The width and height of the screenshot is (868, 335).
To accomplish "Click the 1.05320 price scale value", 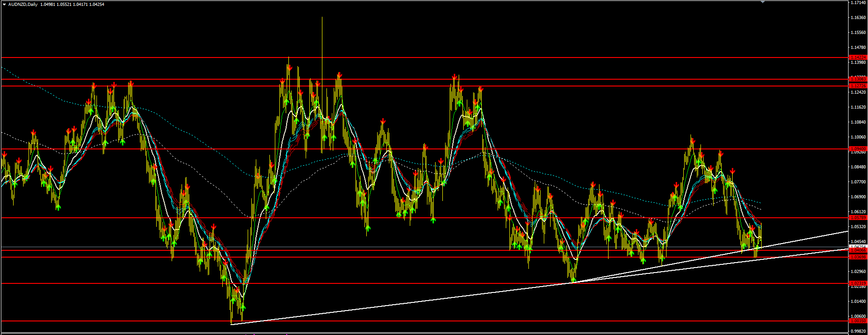I will pos(858,227).
